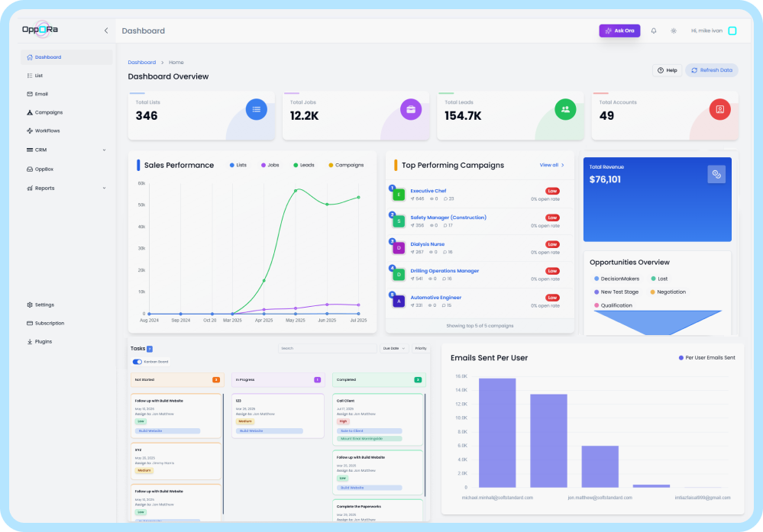Click the Total Accounts red icon
The height and width of the screenshot is (532, 763).
click(719, 109)
